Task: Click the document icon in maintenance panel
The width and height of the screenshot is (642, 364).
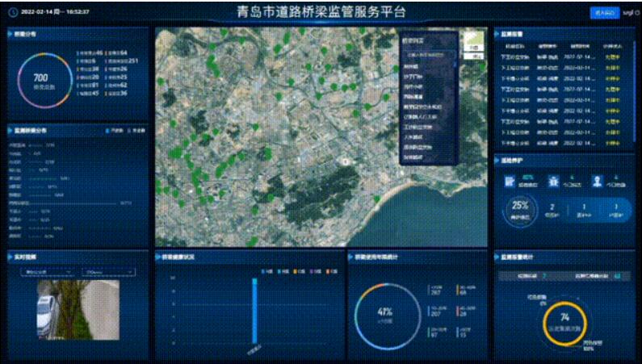Action: click(x=510, y=182)
